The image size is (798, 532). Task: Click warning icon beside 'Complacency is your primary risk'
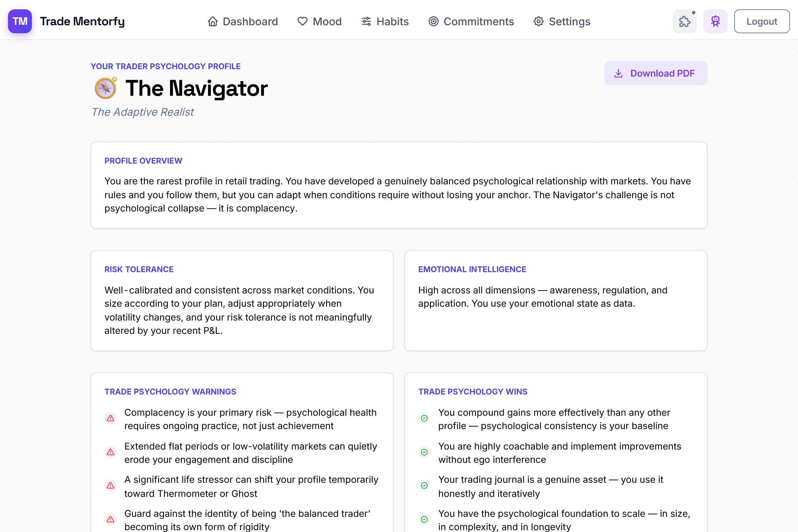coord(110,419)
